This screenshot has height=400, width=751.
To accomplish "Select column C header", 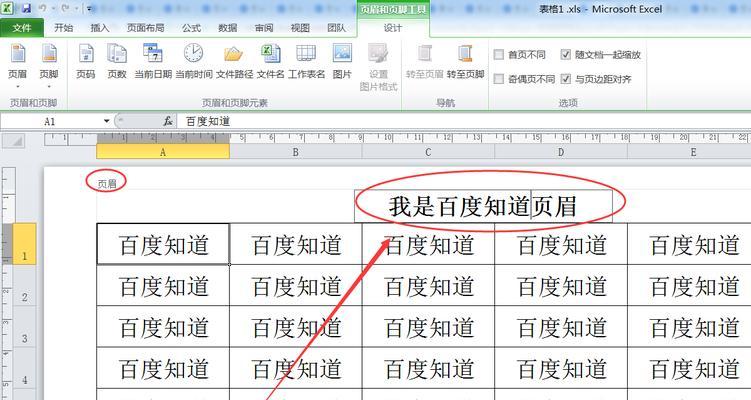I will click(428, 152).
